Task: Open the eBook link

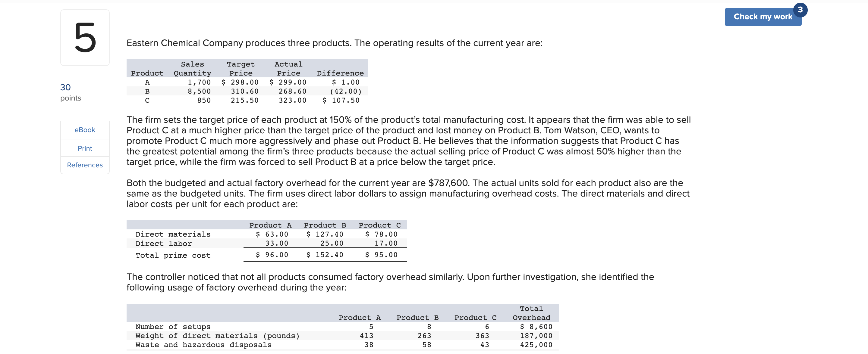Action: click(x=85, y=130)
